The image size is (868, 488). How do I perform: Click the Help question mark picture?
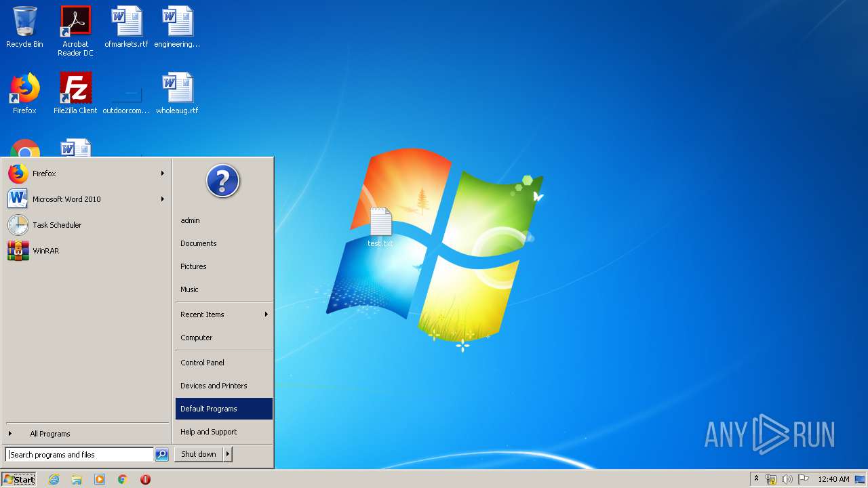point(223,181)
